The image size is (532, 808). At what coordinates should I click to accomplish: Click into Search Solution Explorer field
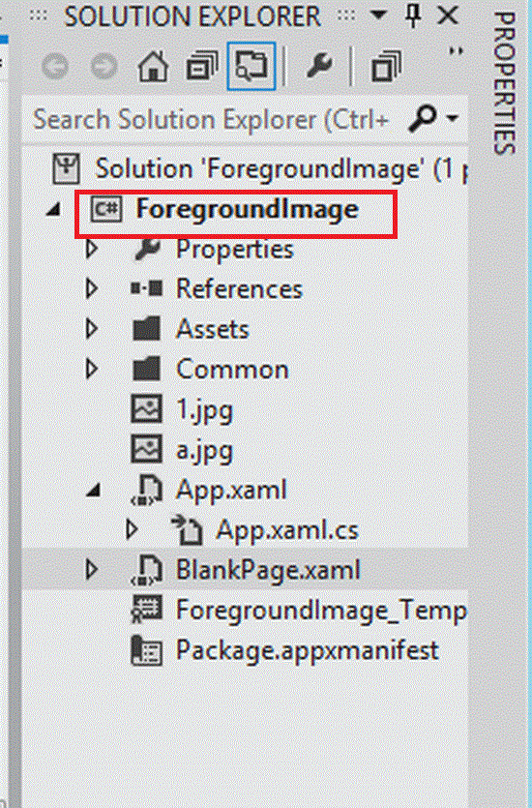(211, 120)
